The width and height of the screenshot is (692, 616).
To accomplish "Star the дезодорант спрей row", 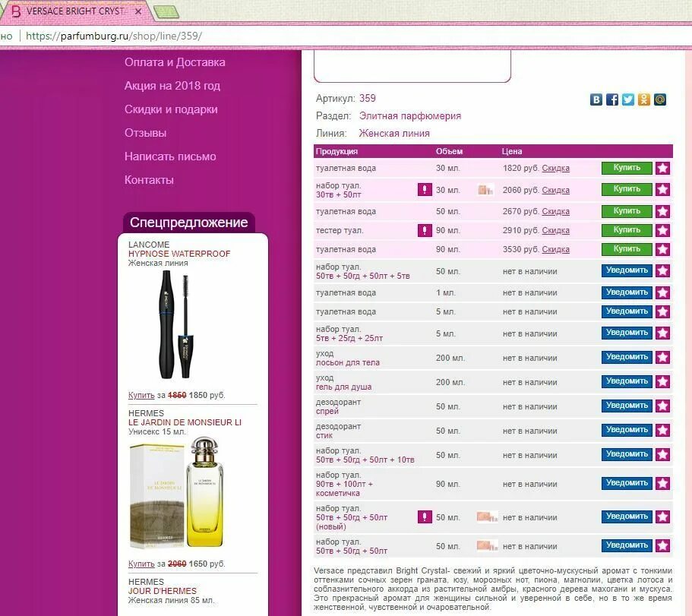I will tap(662, 406).
